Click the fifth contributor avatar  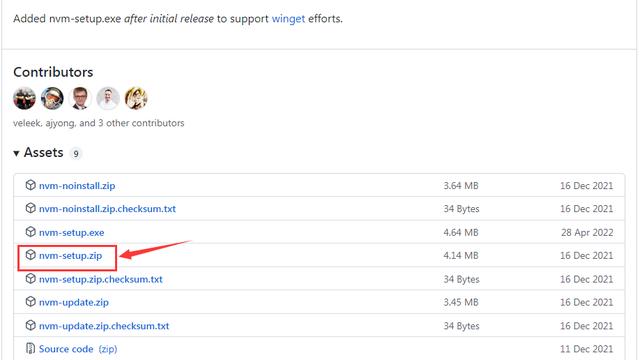coord(136,98)
